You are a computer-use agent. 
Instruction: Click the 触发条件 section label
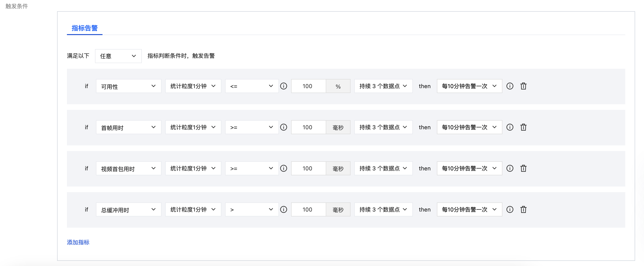click(x=17, y=6)
